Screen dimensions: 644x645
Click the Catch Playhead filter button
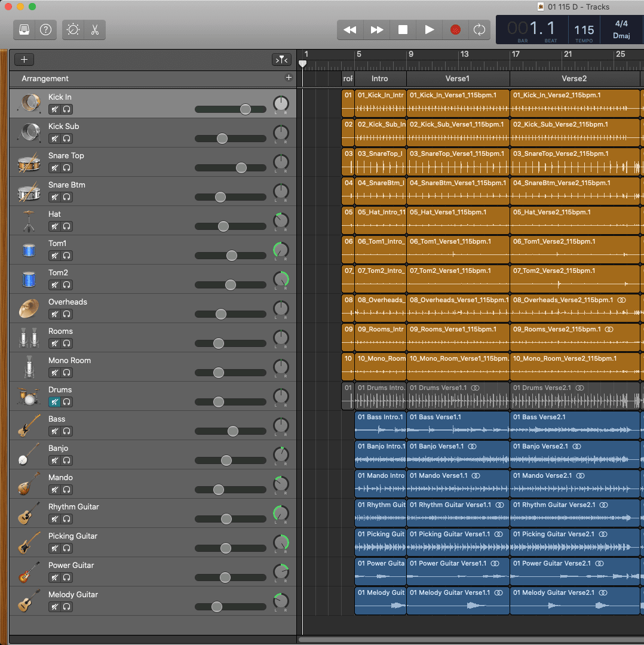click(281, 60)
